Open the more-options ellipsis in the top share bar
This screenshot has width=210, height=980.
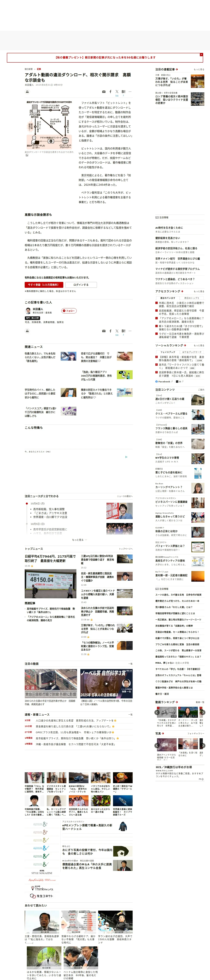130,92
